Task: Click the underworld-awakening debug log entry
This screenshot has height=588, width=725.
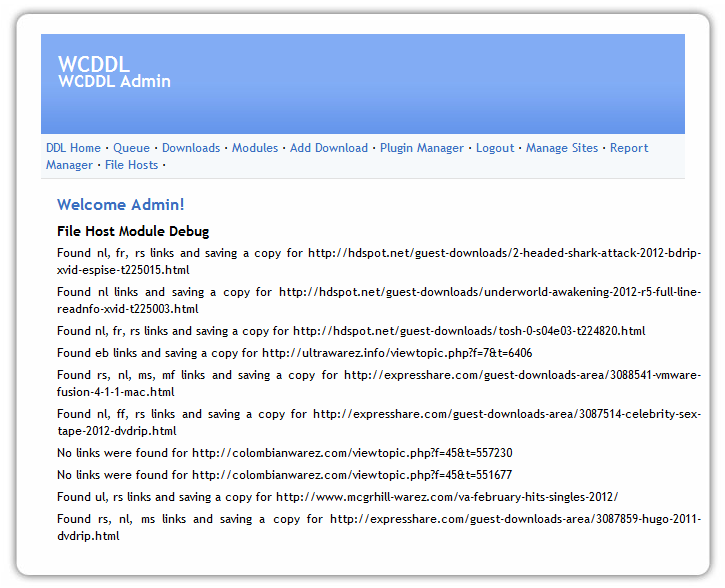Action: pos(378,300)
